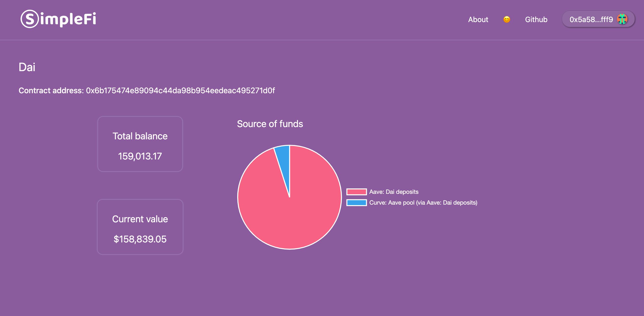Click the Aave: Dai deposits legend label
This screenshot has height=316, width=644.
pos(394,192)
